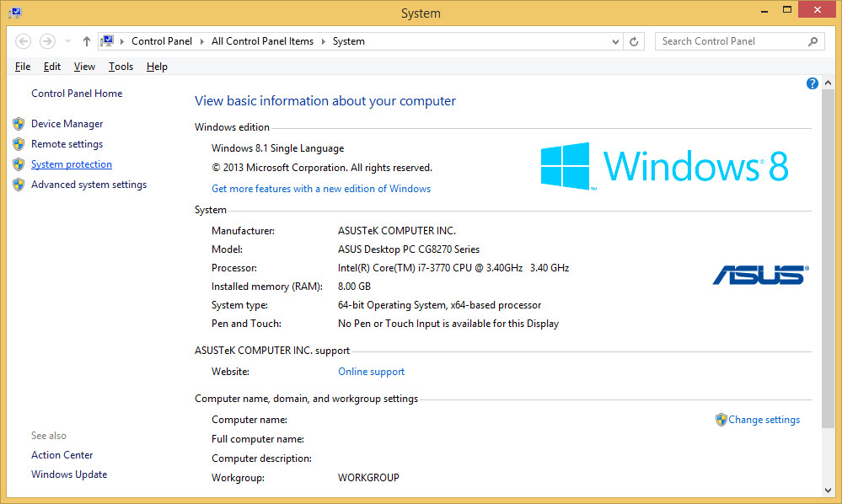Open the address bar history dropdown
Screen dimensions: 842x504
pyautogui.click(x=615, y=41)
